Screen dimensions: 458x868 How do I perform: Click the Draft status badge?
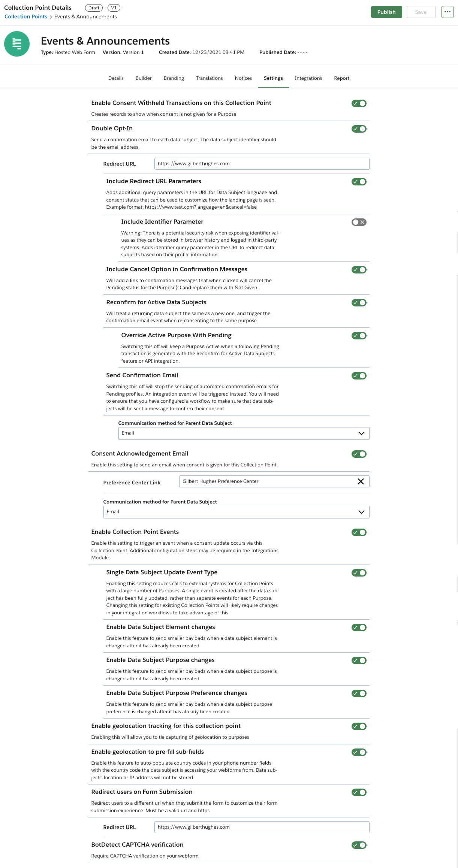93,7
